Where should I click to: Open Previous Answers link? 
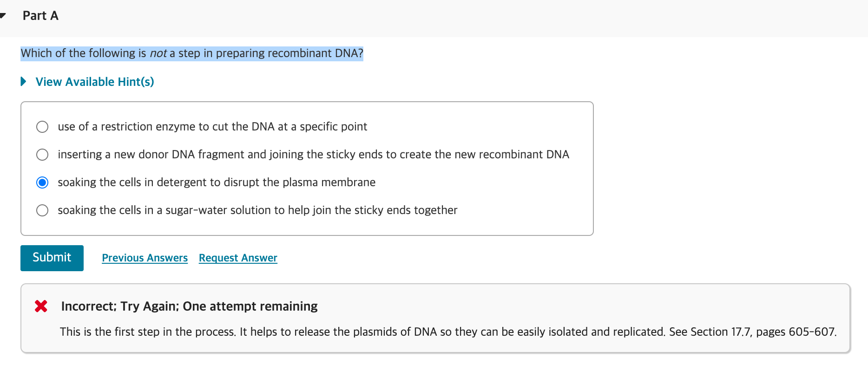(x=145, y=258)
